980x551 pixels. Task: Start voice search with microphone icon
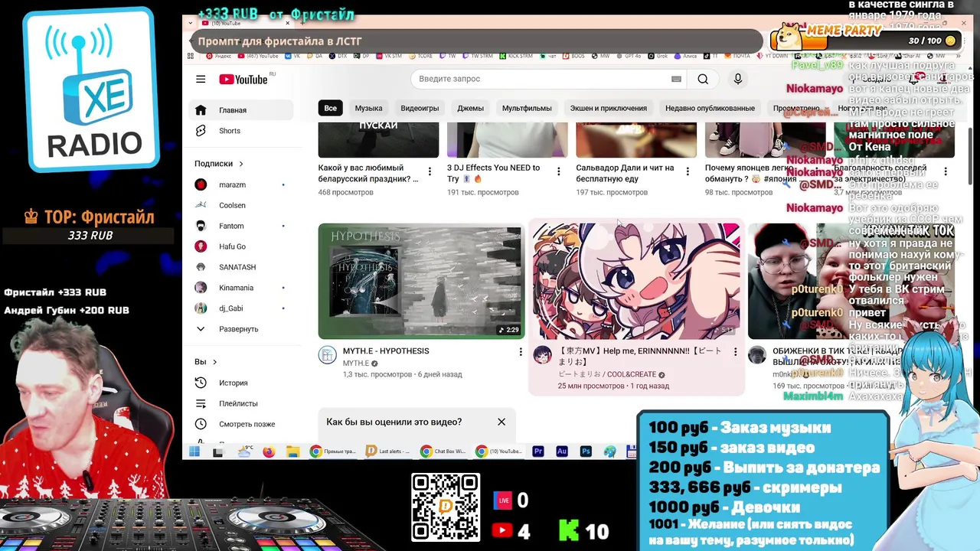pos(738,79)
